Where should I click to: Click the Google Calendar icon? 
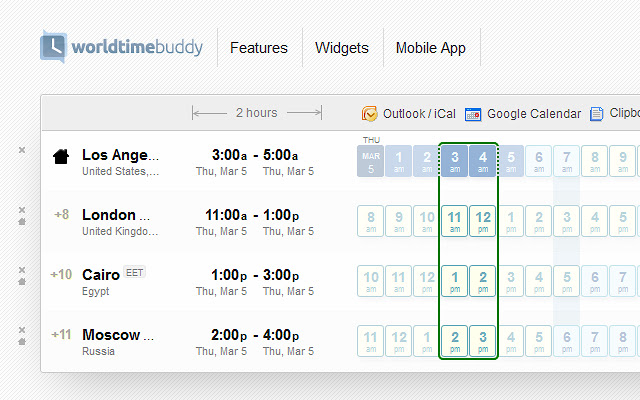point(473,114)
